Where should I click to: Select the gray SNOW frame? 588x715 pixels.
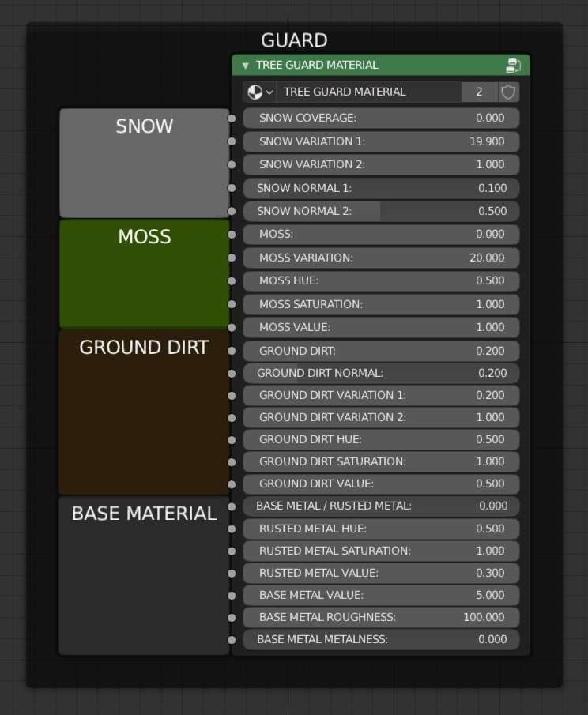144,164
